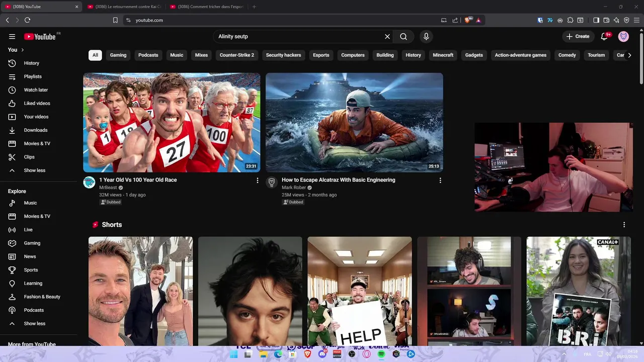644x362 pixels.
Task: Select the Action-adventure games chip
Action: point(521,55)
